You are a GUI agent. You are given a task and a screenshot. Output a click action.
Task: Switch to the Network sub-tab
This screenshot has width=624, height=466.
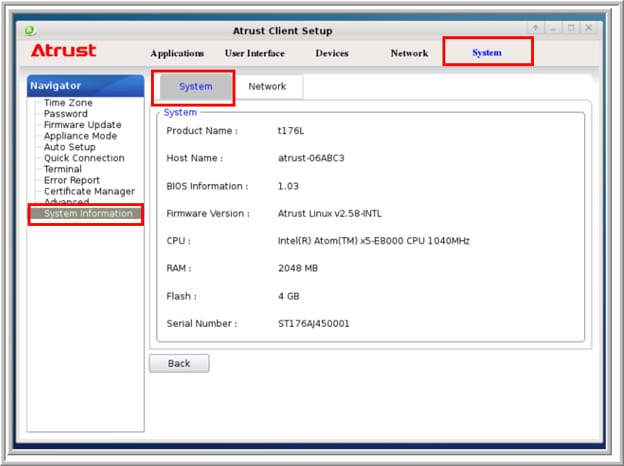[267, 86]
